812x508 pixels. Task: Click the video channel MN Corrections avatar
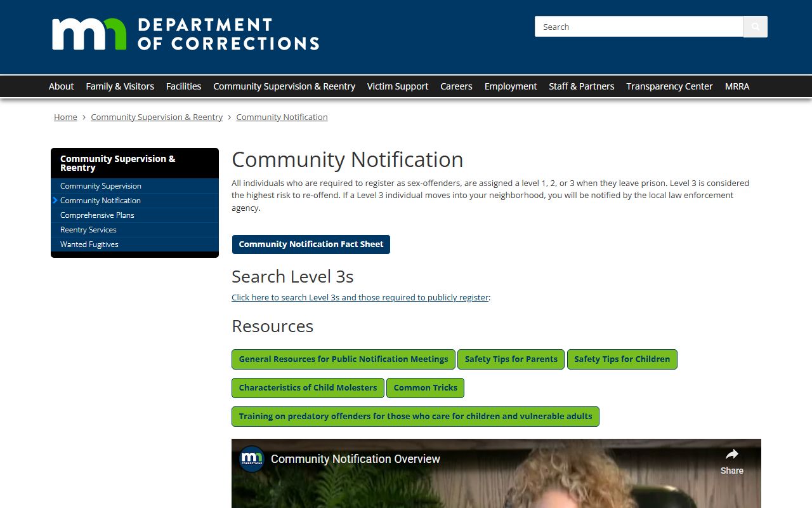click(x=252, y=458)
